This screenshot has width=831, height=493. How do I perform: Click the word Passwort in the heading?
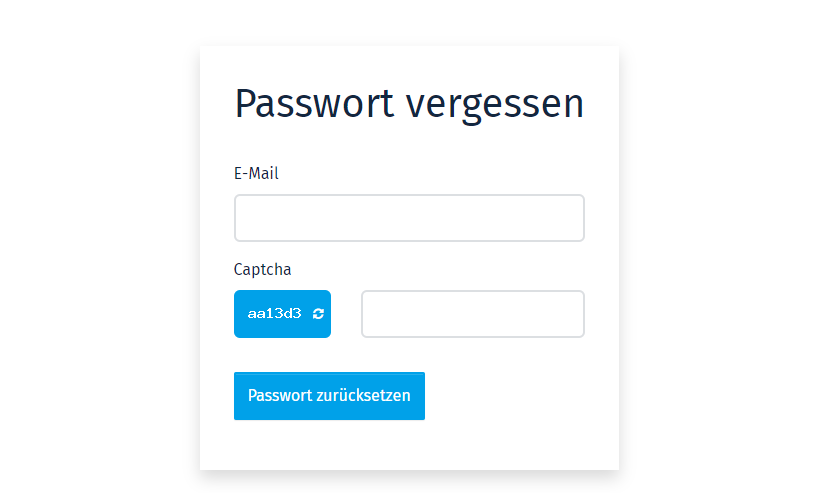coord(315,103)
